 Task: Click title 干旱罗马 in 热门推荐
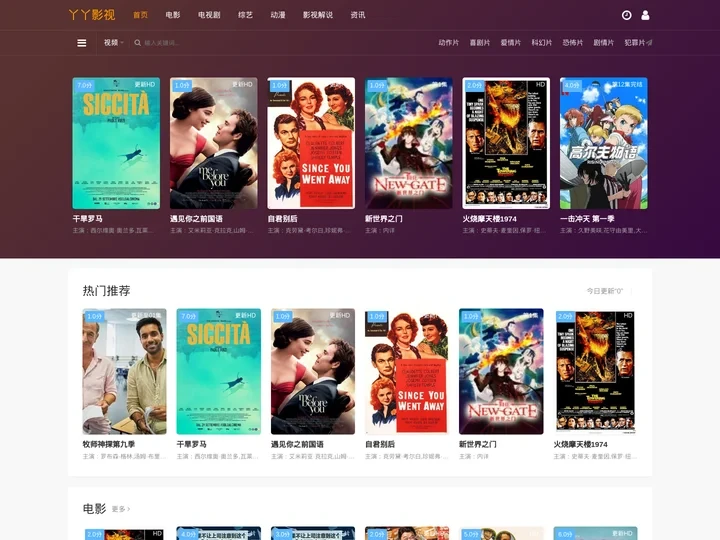coord(191,444)
